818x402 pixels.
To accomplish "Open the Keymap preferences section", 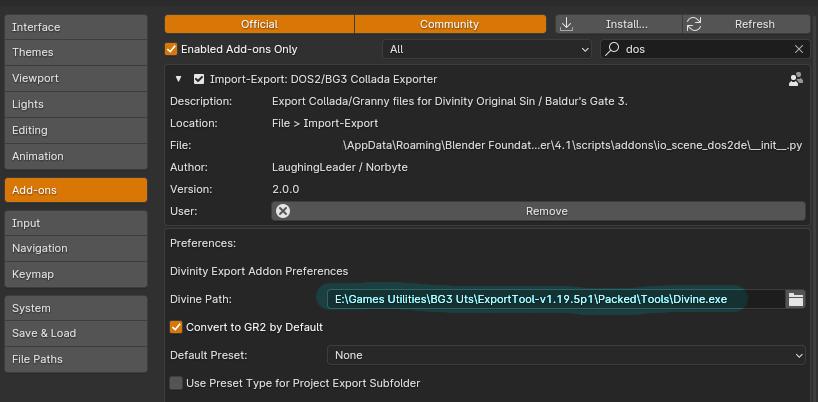I will pyautogui.click(x=76, y=275).
